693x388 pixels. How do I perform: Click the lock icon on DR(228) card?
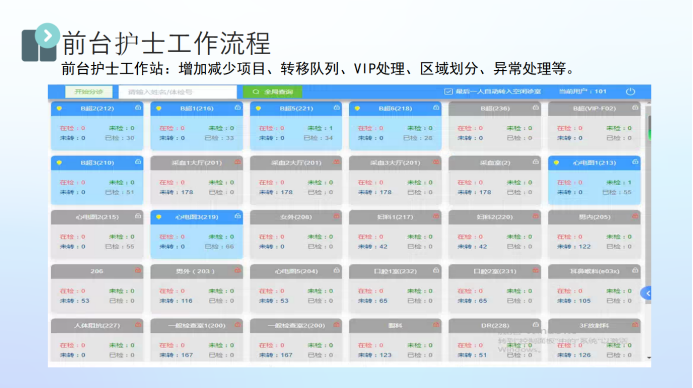[536, 325]
